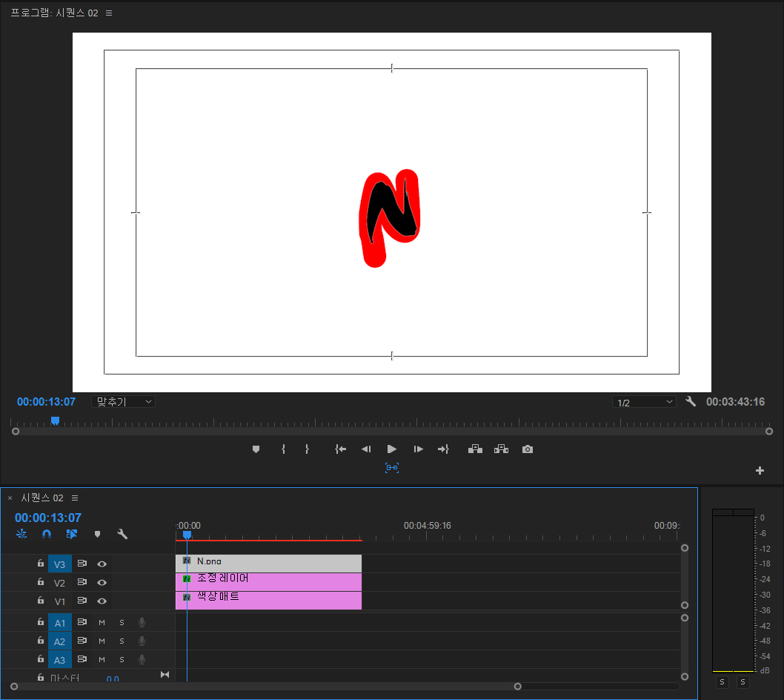Solo right channel in audio meter
Viewport: 784px width, 700px height.
pos(743,682)
